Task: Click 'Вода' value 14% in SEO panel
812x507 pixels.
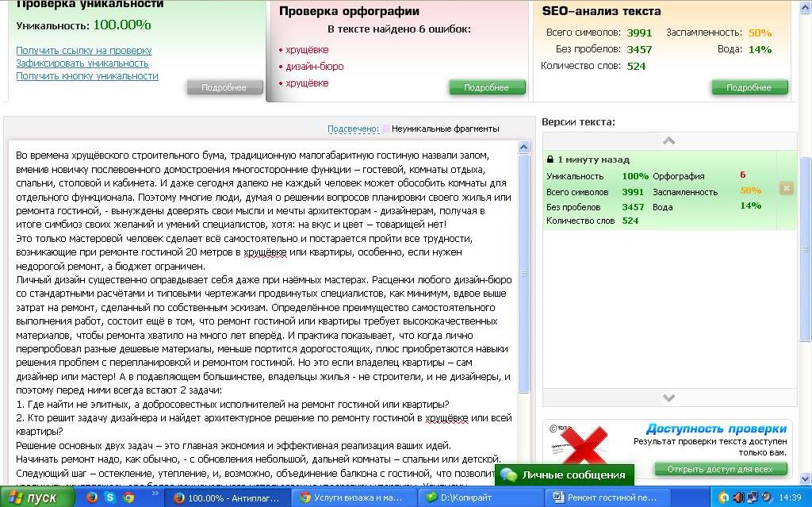Action: (760, 50)
